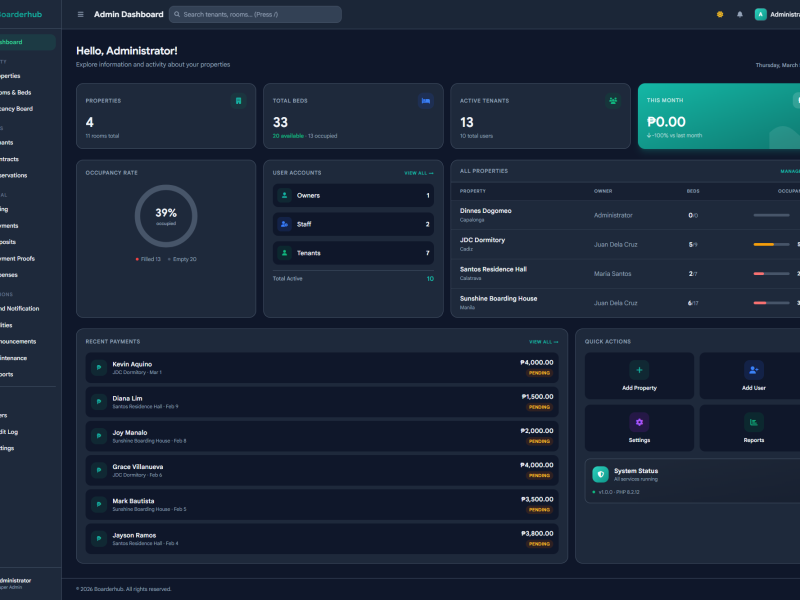
Task: Click the Owners row icon
Action: [x=285, y=195]
